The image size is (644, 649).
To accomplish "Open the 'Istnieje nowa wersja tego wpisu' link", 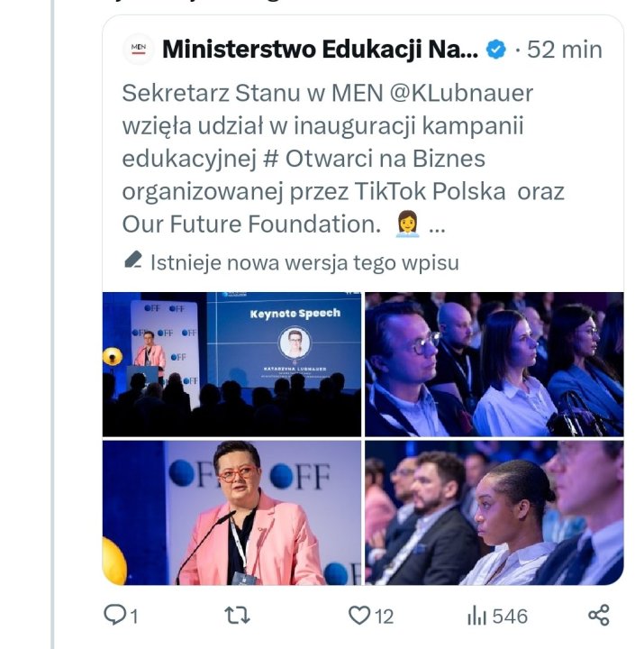I will coord(304,262).
